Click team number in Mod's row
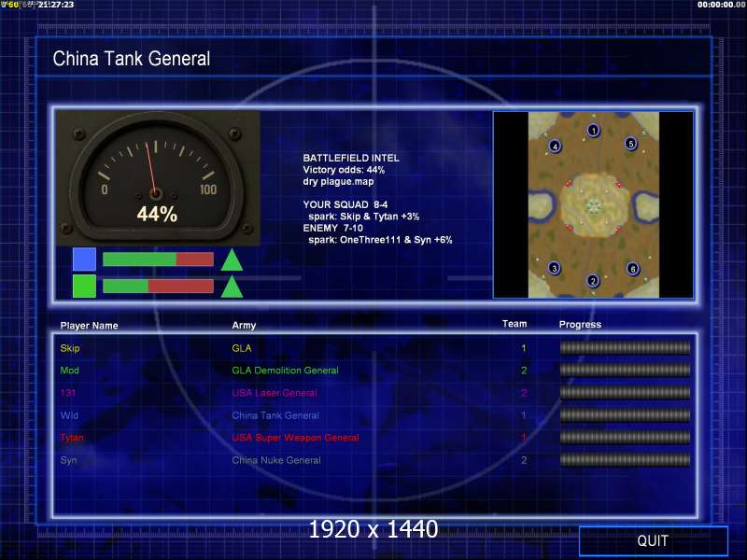The height and width of the screenshot is (560, 747). (524, 371)
